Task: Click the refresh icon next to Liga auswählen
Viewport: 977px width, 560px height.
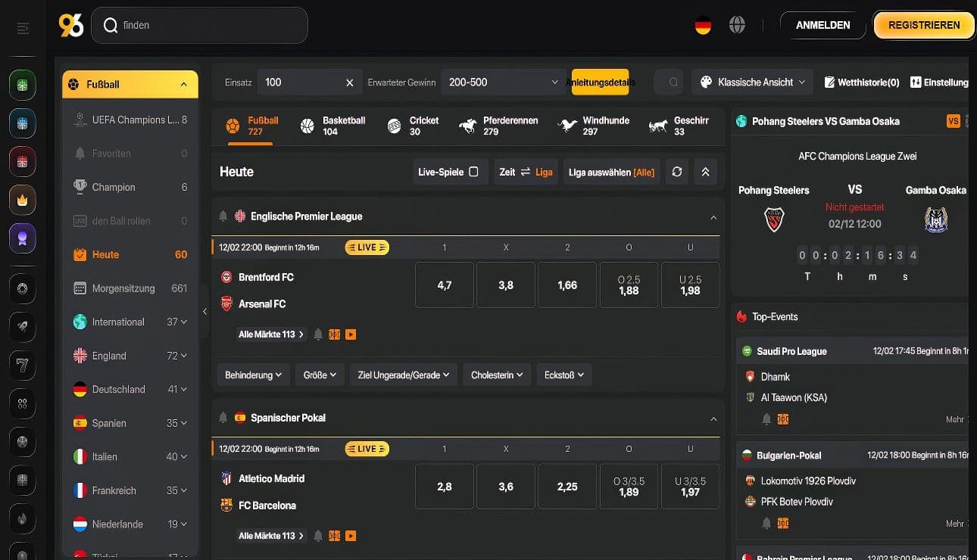Action: (x=676, y=171)
